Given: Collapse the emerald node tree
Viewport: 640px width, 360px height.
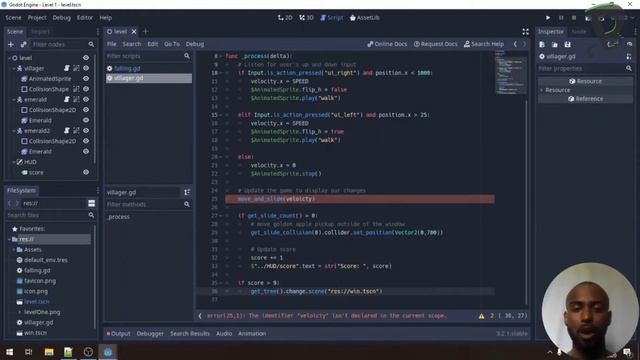Looking at the screenshot, I should (x=14, y=99).
